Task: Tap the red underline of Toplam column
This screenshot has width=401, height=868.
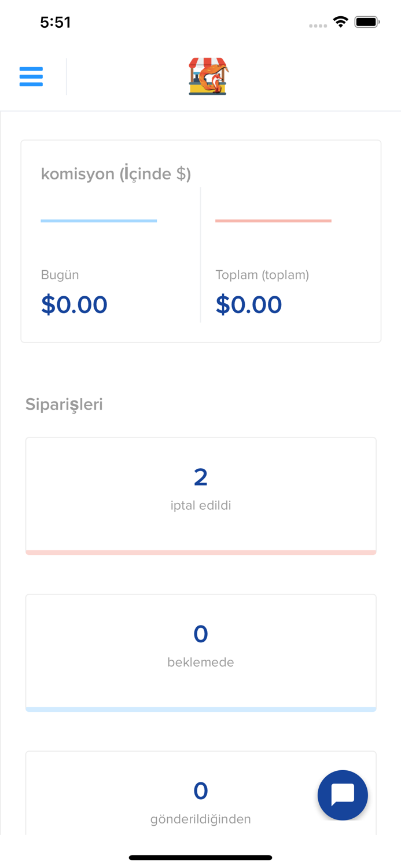Action: tap(273, 220)
